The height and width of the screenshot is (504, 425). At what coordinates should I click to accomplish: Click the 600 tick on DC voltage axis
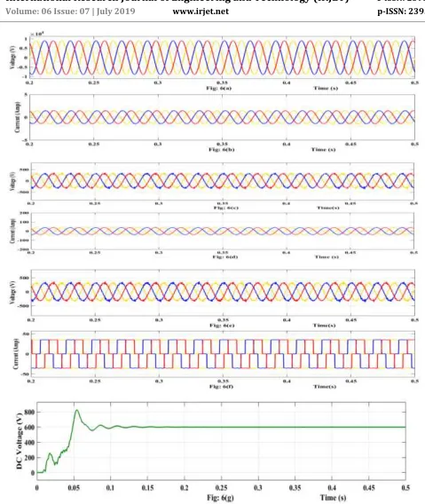pyautogui.click(x=28, y=427)
